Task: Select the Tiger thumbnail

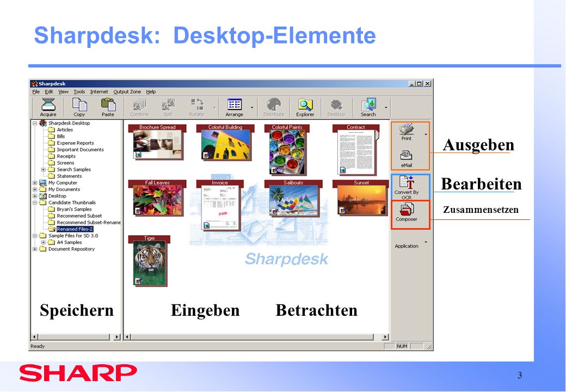Action: [149, 261]
